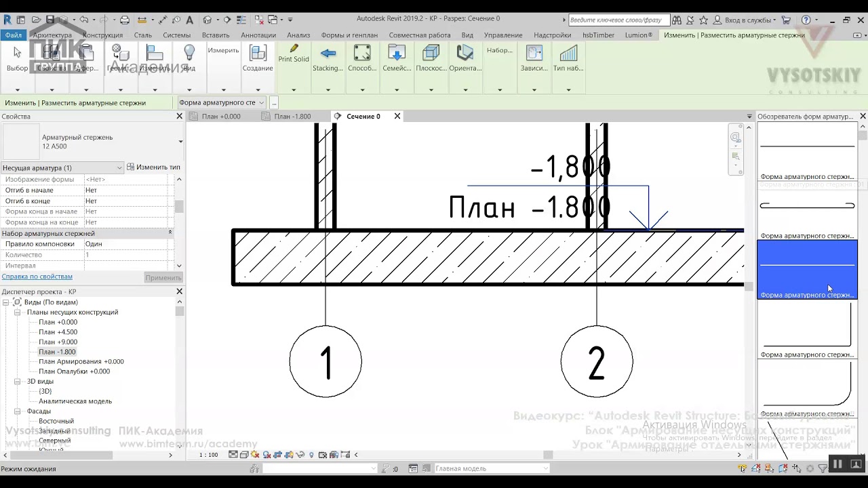
Task: Collapse the Набор арматурных стержней section
Action: tap(170, 233)
